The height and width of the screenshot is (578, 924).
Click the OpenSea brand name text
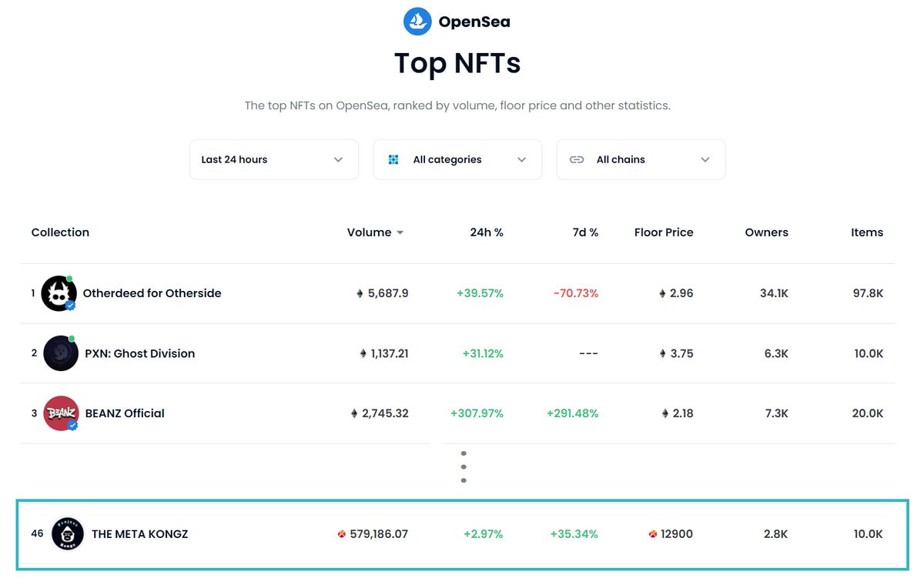pyautogui.click(x=474, y=22)
